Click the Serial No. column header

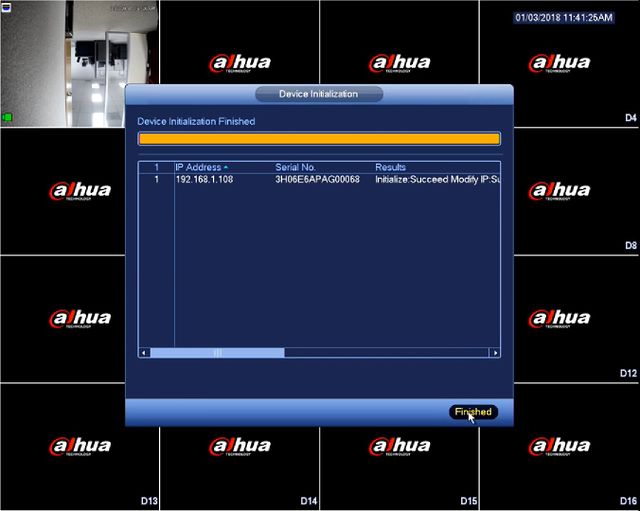click(x=295, y=167)
